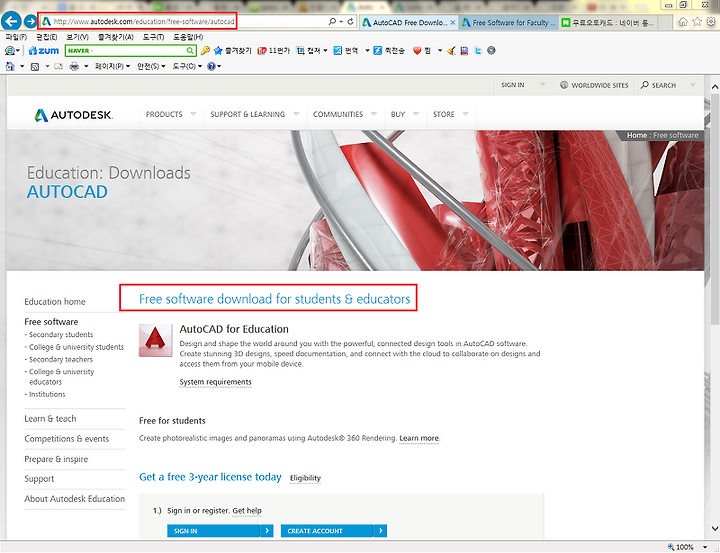
Task: Open the 안전(S) dropdown menu
Action: click(151, 67)
